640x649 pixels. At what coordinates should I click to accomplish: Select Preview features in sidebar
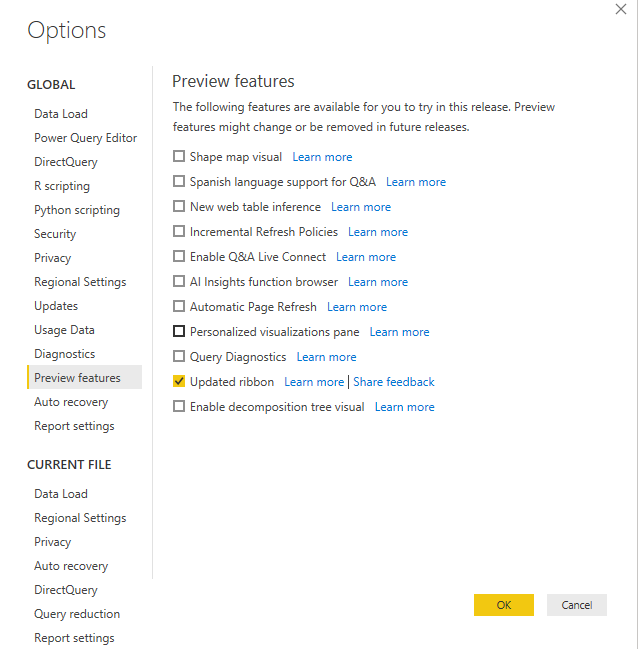click(x=84, y=377)
